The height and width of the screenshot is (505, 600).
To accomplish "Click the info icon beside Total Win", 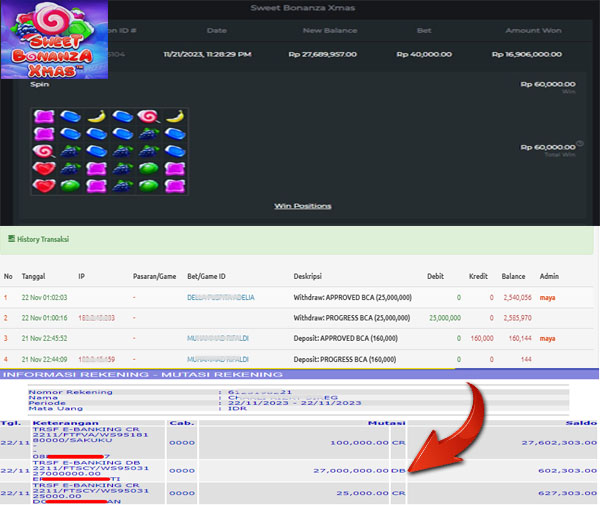I will 580,143.
